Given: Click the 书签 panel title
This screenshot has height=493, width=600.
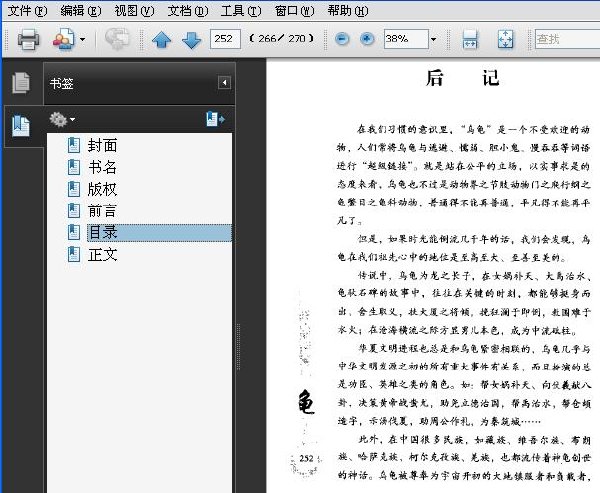Looking at the screenshot, I should coord(61,83).
